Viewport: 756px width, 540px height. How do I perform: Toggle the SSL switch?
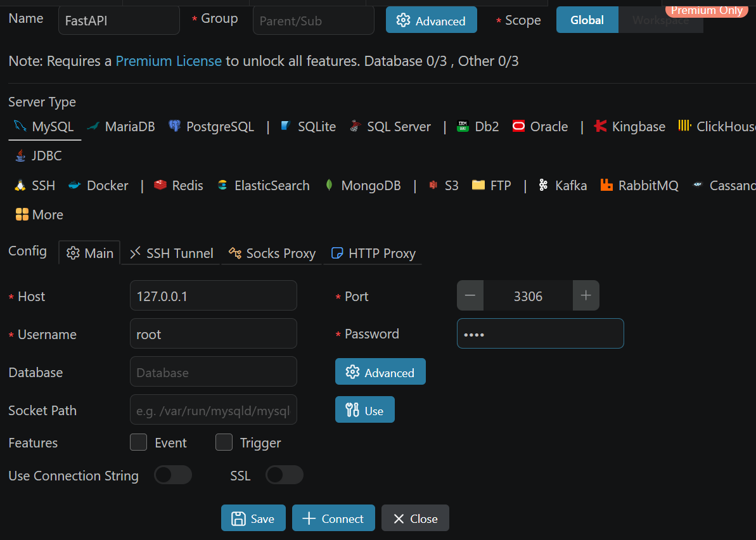tap(285, 475)
